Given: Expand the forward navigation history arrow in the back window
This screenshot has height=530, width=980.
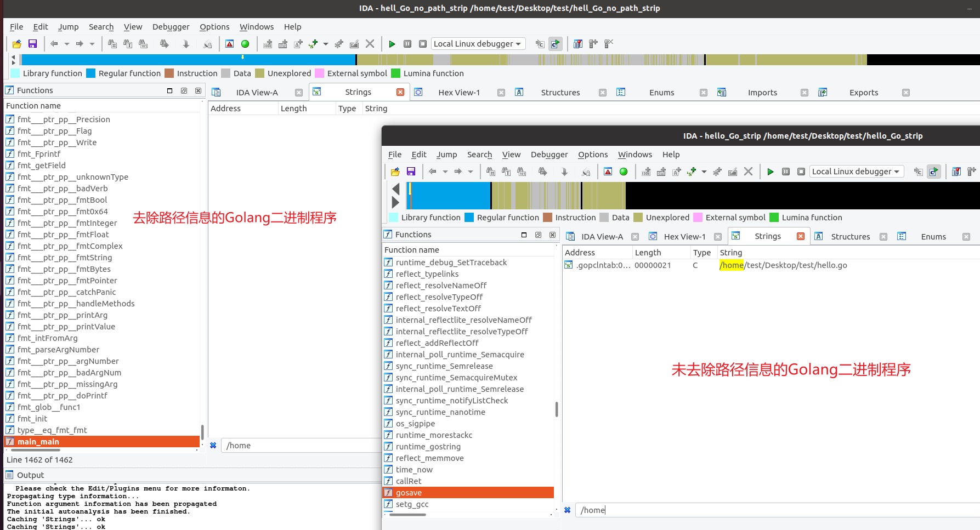Looking at the screenshot, I should 92,44.
